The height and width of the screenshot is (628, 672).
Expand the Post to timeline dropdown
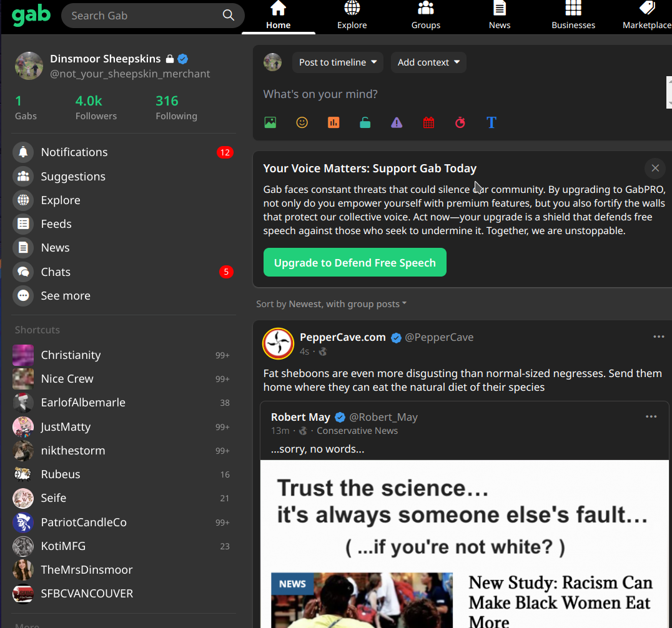338,62
